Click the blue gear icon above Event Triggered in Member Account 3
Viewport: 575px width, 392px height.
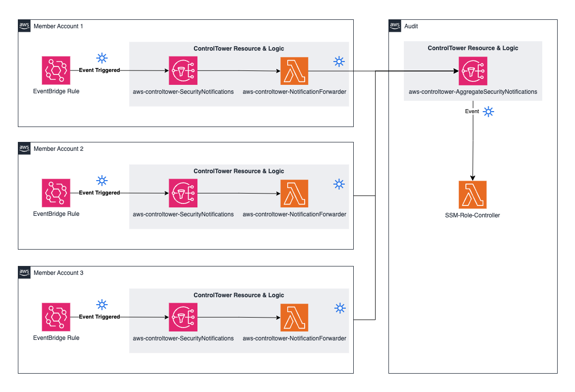click(x=102, y=304)
